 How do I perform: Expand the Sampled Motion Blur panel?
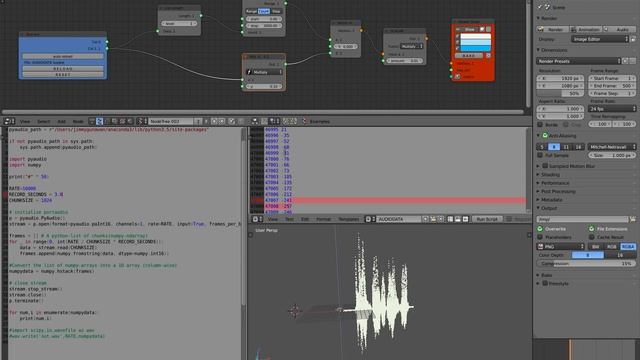coord(538,166)
